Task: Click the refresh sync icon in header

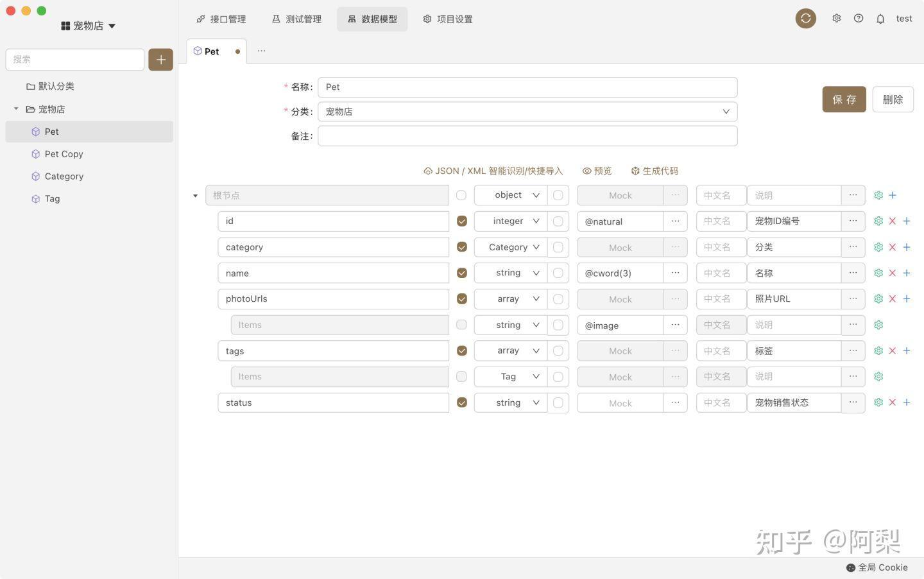Action: pyautogui.click(x=805, y=19)
